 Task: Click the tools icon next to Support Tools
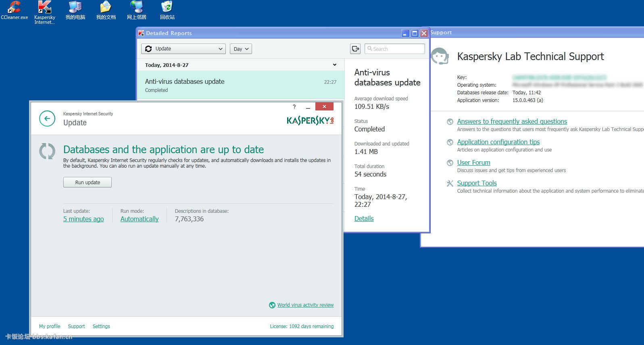(x=450, y=183)
